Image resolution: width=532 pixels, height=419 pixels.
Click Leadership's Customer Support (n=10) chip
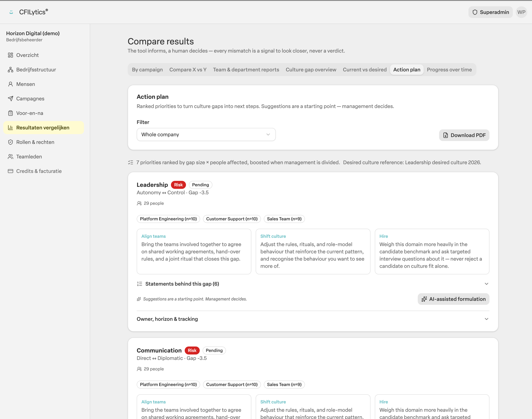[232, 219]
